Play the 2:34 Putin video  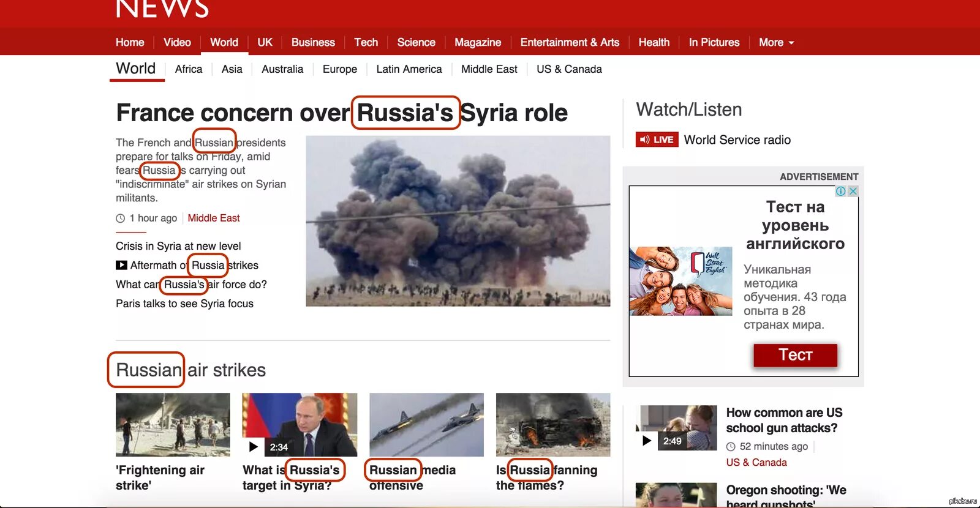coord(300,425)
